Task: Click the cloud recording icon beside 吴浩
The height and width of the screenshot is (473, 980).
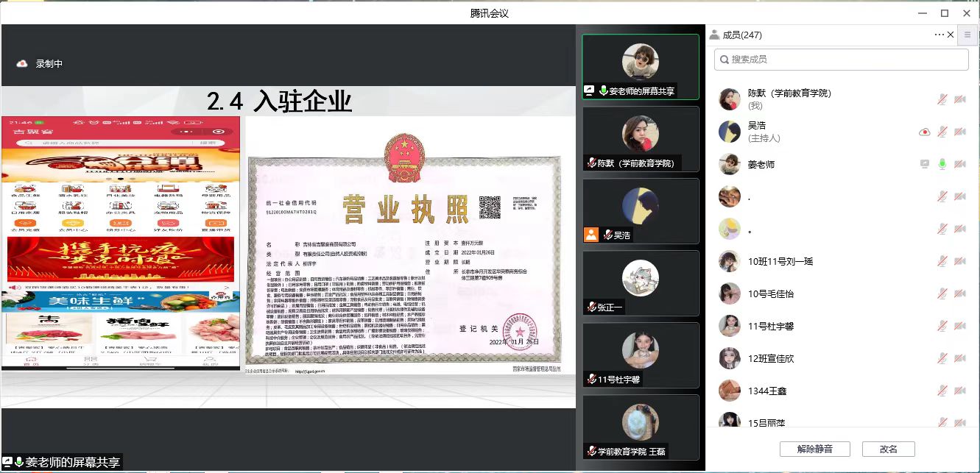Action: [925, 132]
